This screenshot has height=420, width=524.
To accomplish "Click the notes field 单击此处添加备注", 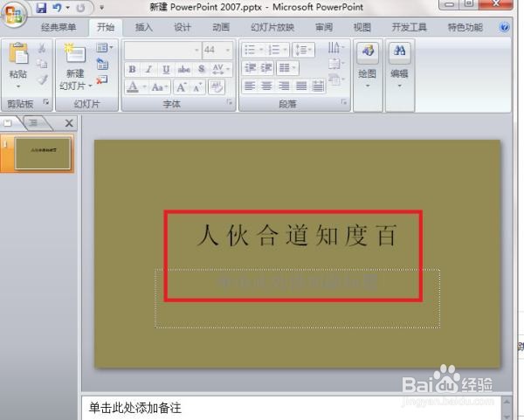I will (x=135, y=408).
